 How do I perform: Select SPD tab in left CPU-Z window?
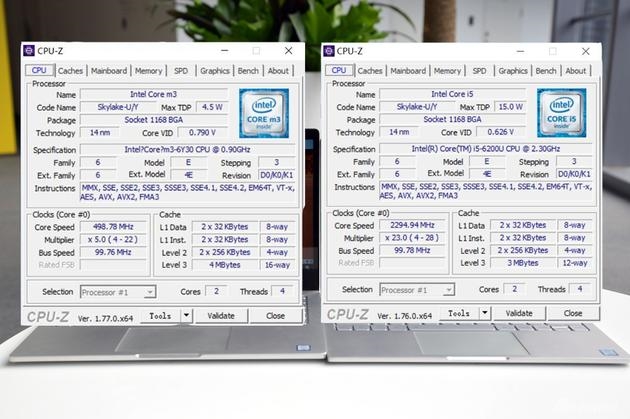click(181, 71)
